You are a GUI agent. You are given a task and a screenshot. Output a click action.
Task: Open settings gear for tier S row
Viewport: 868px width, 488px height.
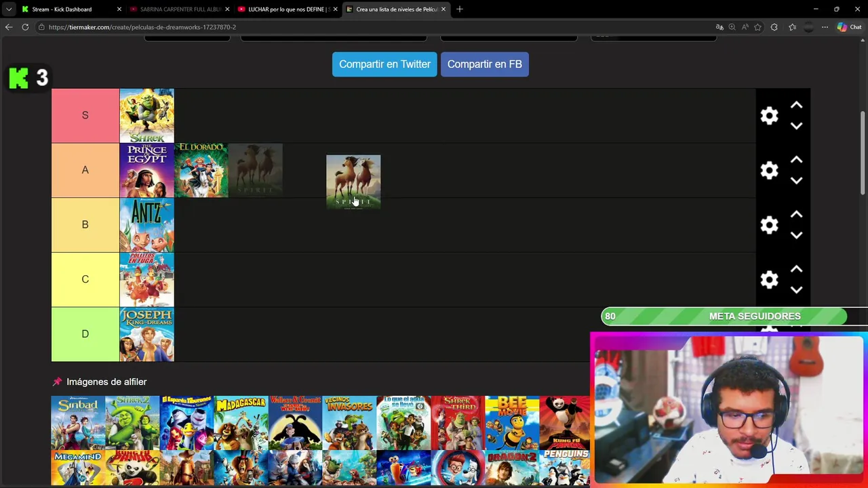click(769, 116)
